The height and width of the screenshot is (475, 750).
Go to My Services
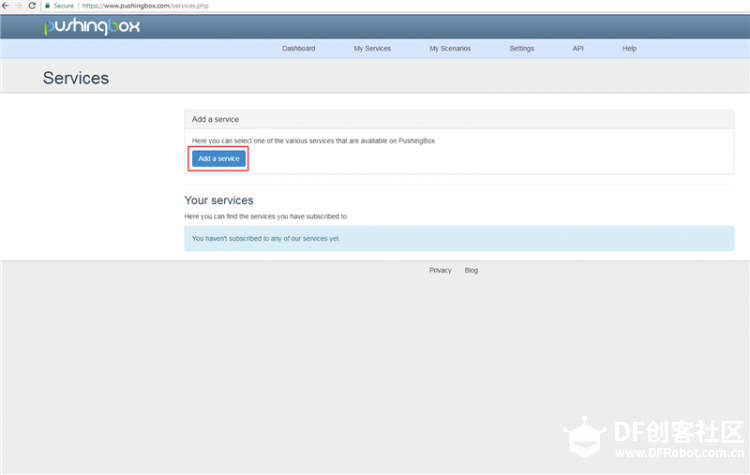[x=372, y=48]
